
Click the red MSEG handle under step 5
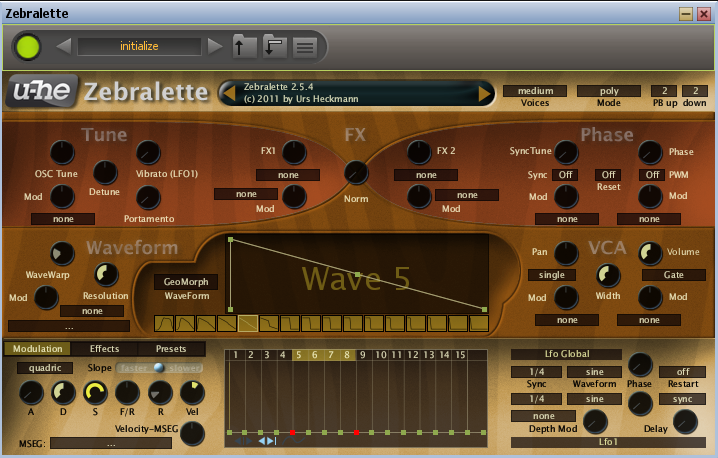coord(292,432)
